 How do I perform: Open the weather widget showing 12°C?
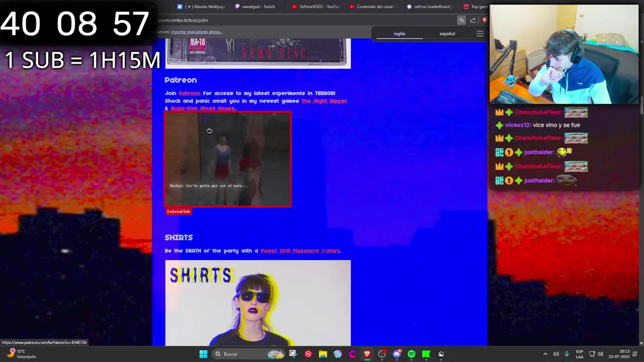point(22,354)
